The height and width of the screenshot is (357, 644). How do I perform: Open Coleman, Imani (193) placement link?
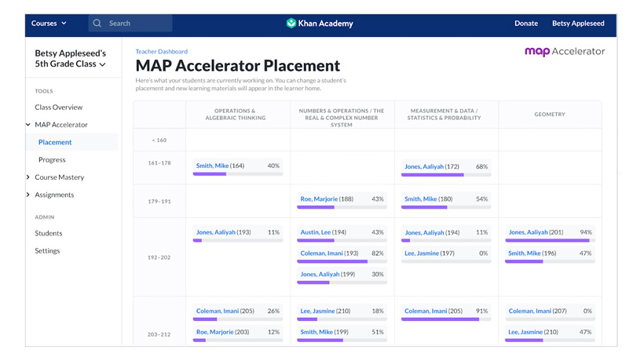click(x=321, y=253)
